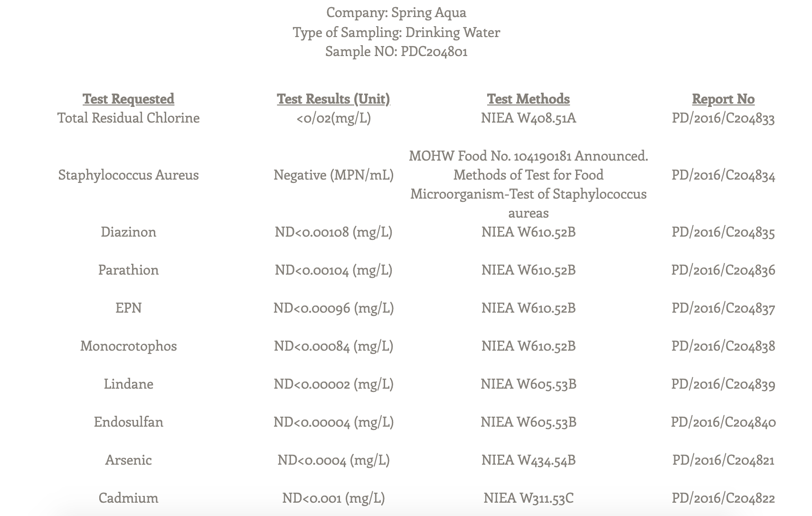Click the Staphylococcus Aureus test name
The image size is (812, 516).
point(128,175)
